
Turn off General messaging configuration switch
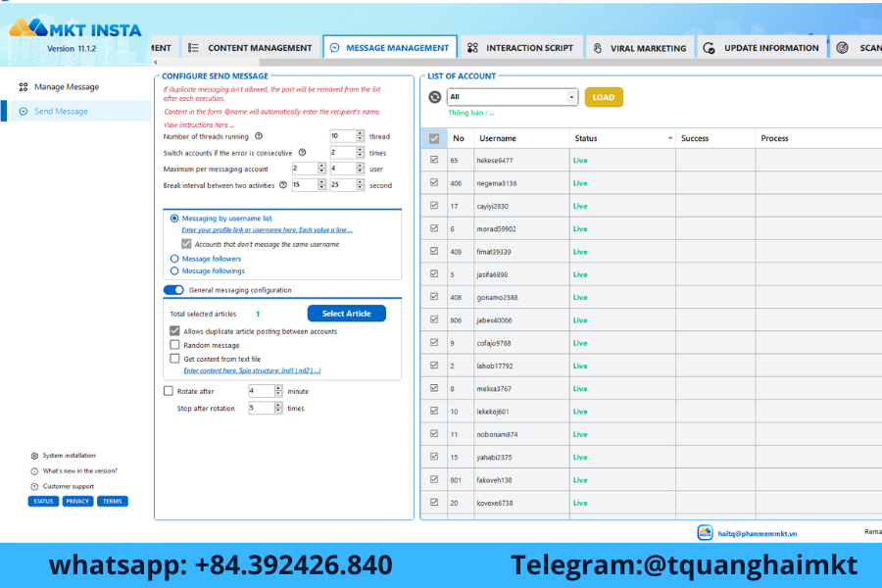click(x=173, y=290)
